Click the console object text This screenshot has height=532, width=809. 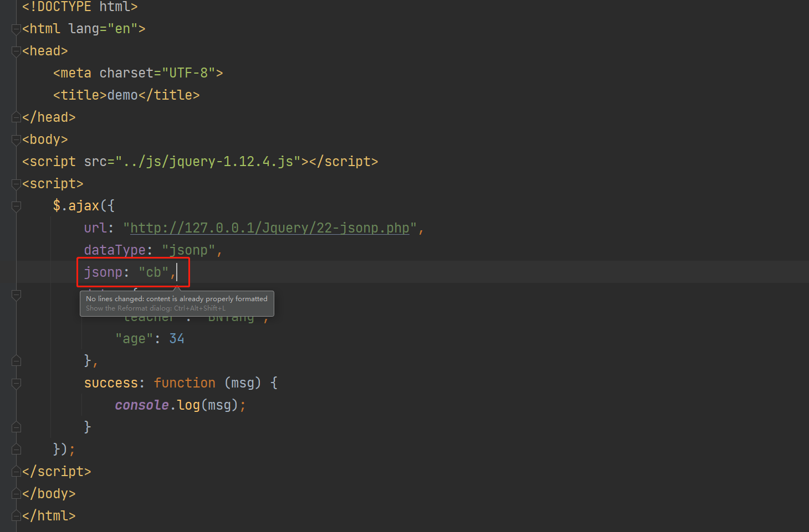[x=142, y=405]
